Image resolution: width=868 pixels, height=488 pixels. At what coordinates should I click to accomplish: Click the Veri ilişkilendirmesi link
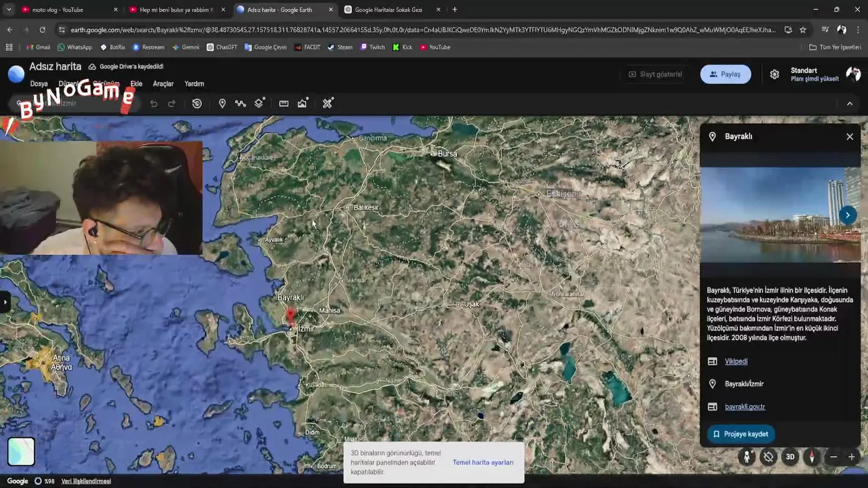[86, 482]
